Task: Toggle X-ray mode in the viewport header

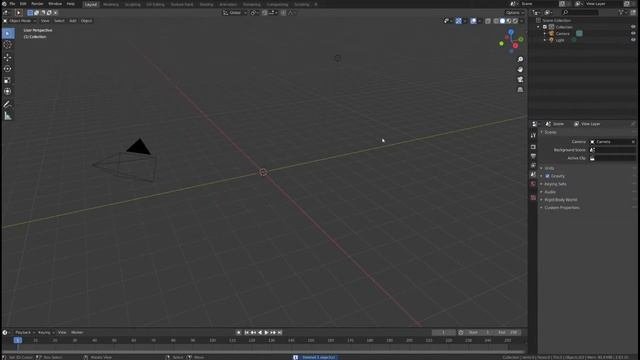Action: pos(488,21)
